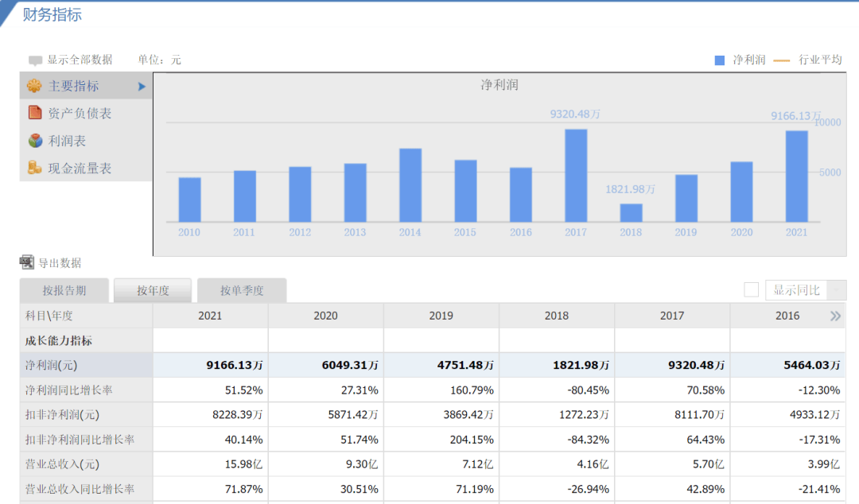Click the 显示全部数据 text link
The height and width of the screenshot is (504, 859).
pos(80,60)
